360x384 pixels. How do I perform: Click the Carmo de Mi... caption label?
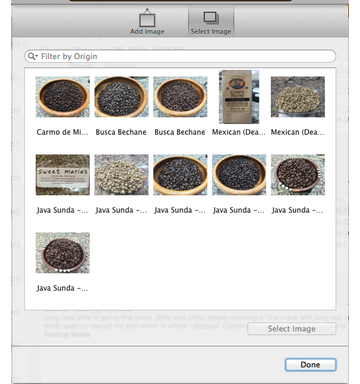click(62, 132)
